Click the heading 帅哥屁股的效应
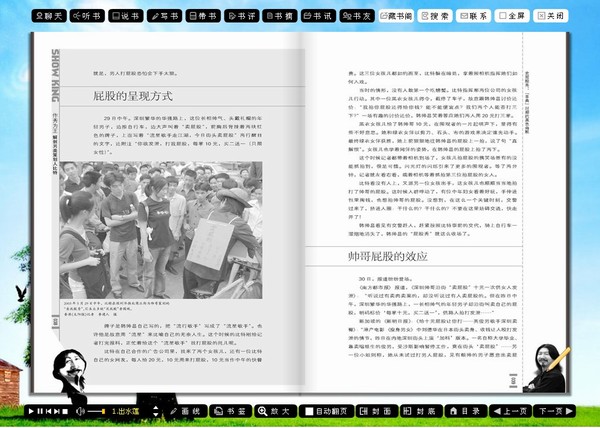This screenshot has height=428, width=600. 387,256
